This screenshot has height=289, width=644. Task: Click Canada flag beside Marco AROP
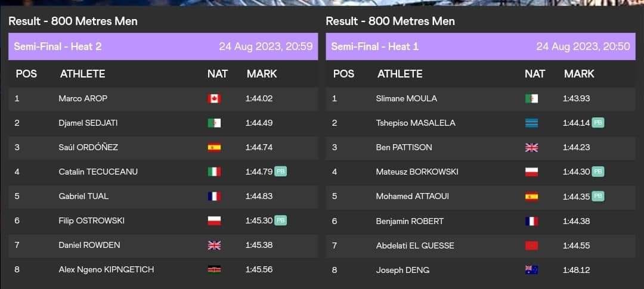coord(214,98)
